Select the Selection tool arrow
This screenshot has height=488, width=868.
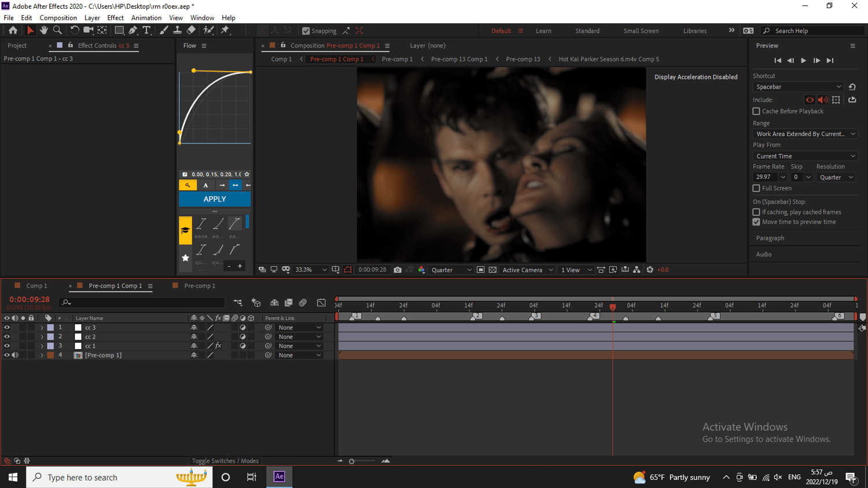click(30, 31)
